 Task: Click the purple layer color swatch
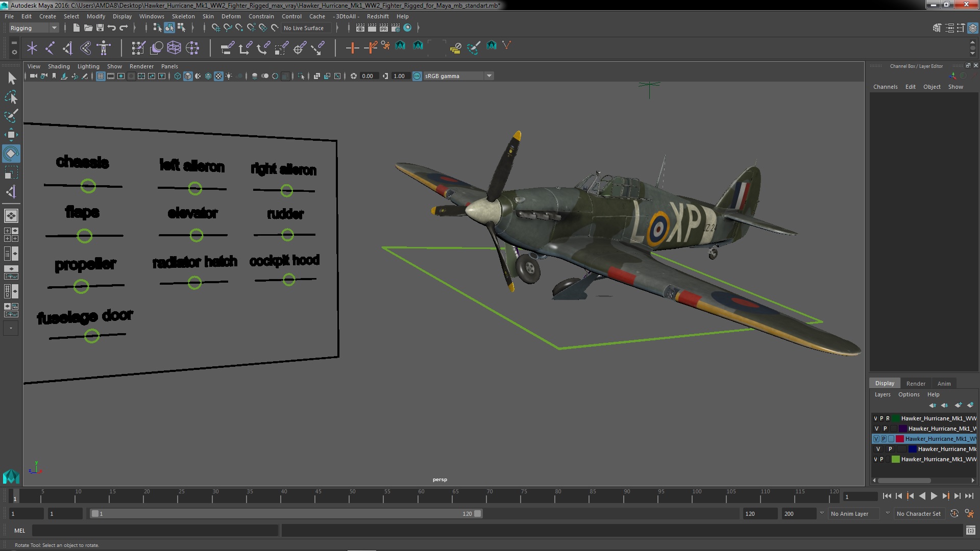[902, 429]
